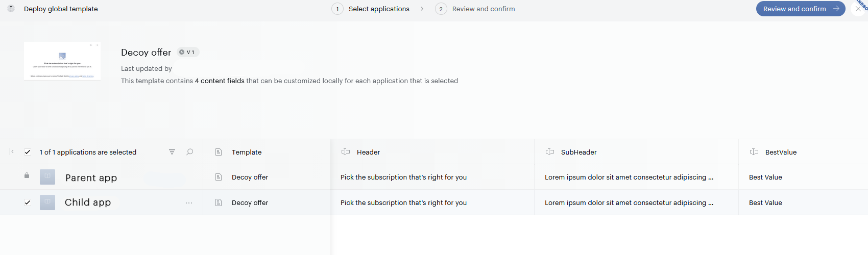
Task: Click the Review and confirm button
Action: coord(801,9)
